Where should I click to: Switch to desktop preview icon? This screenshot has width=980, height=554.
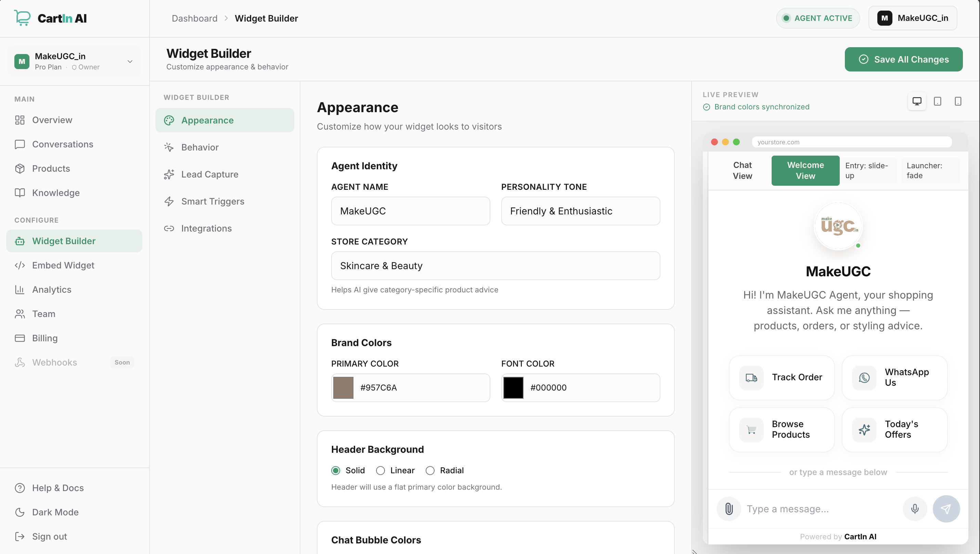[917, 101]
